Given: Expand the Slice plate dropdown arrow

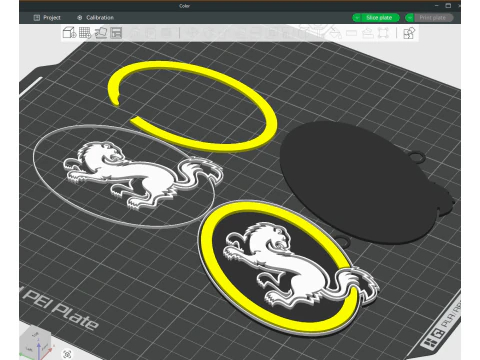Looking at the screenshot, I should tap(356, 18).
